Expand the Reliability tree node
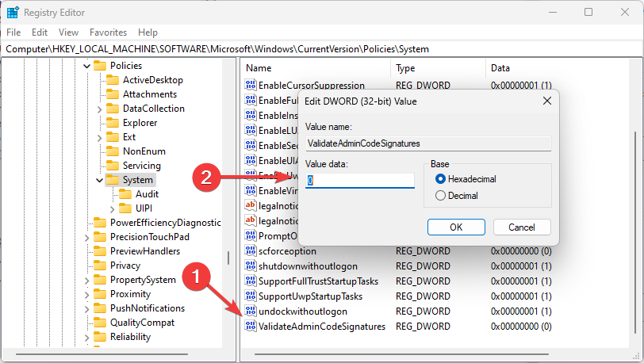Viewport: 644px width, 363px height. pyautogui.click(x=86, y=338)
